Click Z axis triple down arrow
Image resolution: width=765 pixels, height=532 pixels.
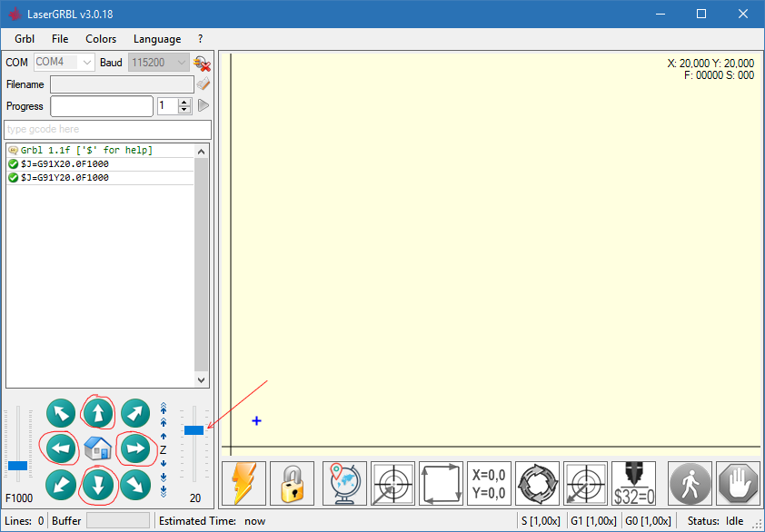click(x=164, y=491)
